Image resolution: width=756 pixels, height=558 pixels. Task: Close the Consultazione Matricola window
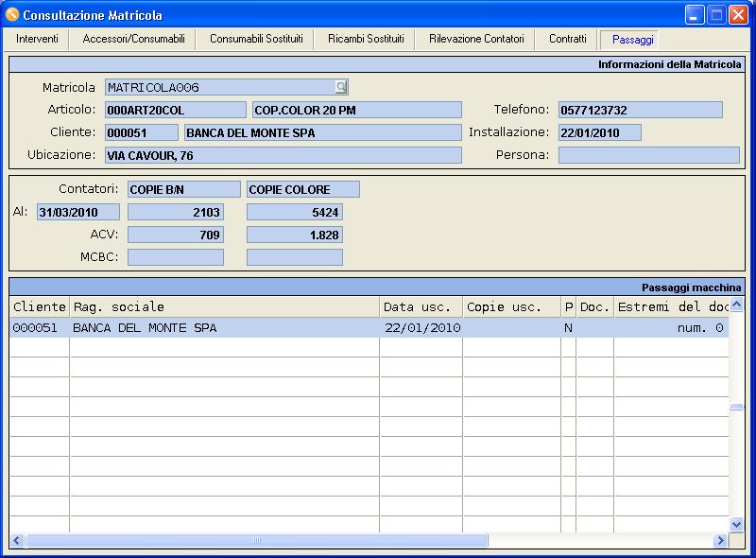738,15
